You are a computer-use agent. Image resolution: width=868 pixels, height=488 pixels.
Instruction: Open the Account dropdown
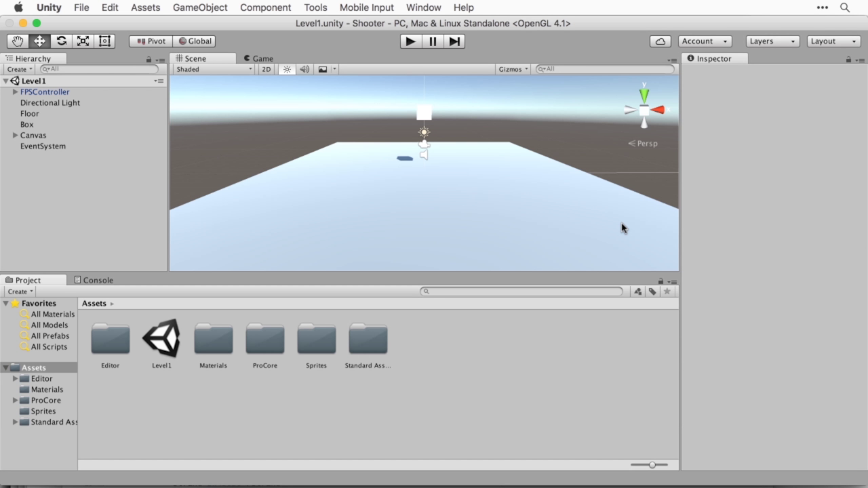click(705, 41)
